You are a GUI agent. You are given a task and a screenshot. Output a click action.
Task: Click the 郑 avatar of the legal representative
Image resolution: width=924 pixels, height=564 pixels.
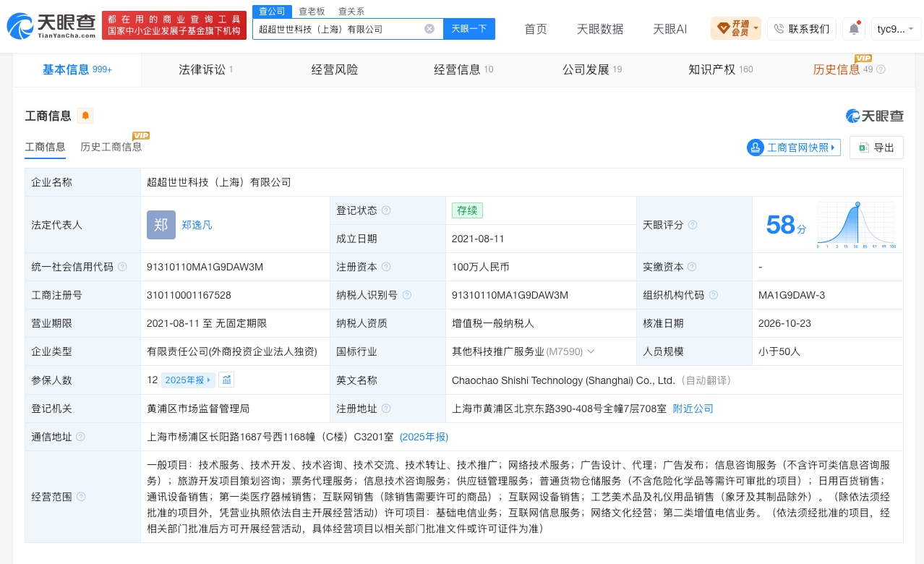coord(161,225)
